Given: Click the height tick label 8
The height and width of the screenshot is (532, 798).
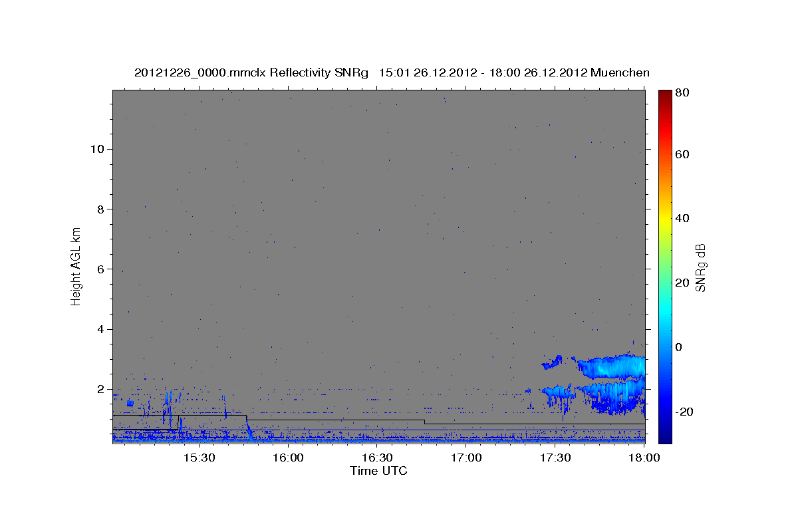Looking at the screenshot, I should [x=100, y=209].
